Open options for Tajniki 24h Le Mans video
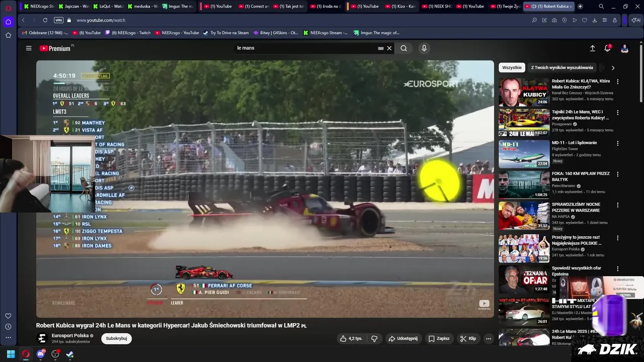 pyautogui.click(x=618, y=113)
